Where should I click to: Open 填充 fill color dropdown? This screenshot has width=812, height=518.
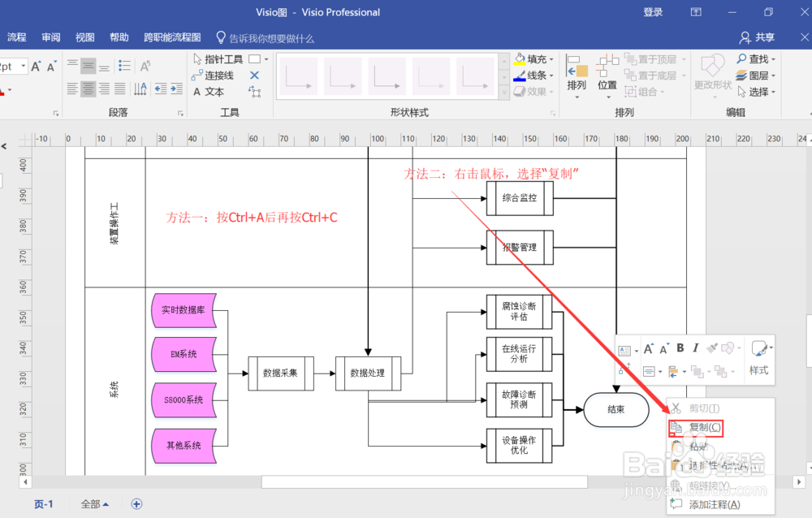click(552, 59)
